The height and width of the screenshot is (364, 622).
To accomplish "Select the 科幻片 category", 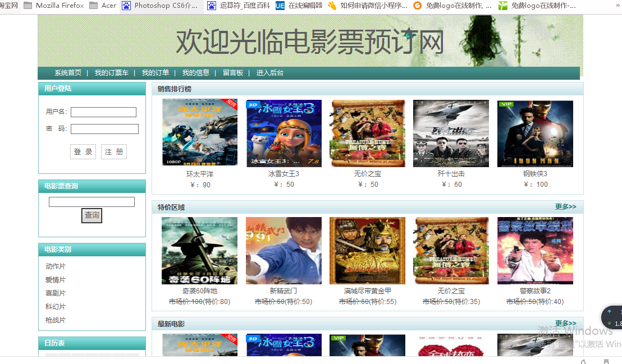I will (x=56, y=307).
